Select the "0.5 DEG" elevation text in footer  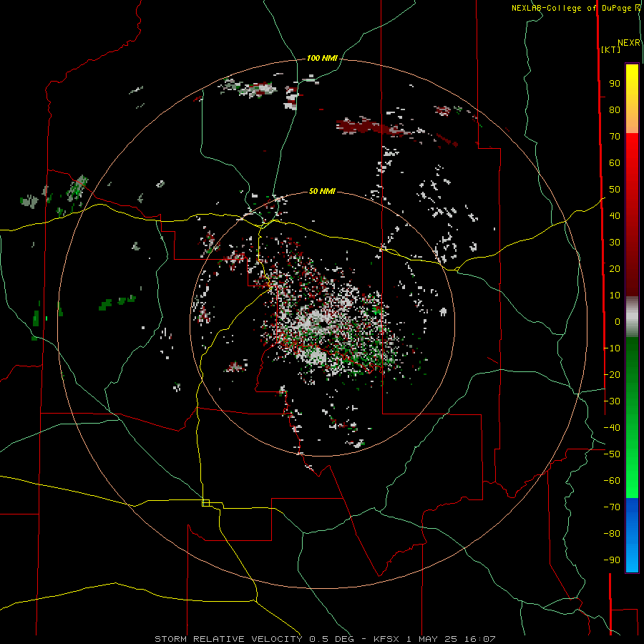pyautogui.click(x=331, y=639)
